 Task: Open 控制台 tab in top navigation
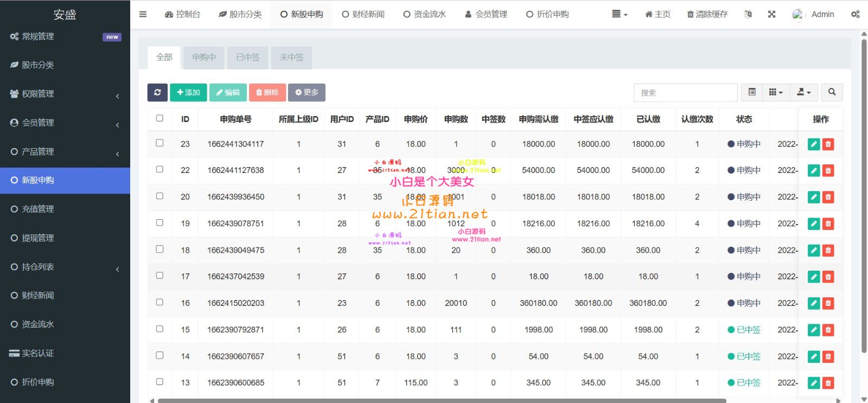click(183, 14)
